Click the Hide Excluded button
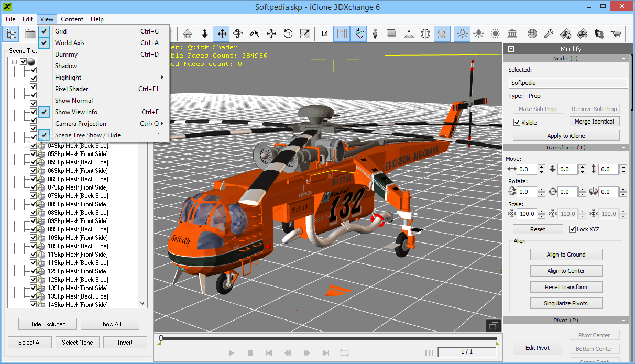This screenshot has height=364, width=635. click(x=48, y=324)
